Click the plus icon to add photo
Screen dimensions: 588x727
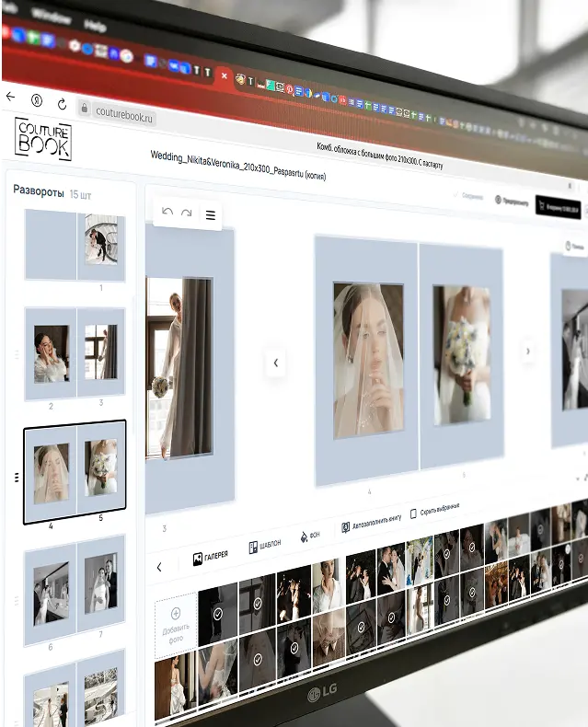click(176, 613)
